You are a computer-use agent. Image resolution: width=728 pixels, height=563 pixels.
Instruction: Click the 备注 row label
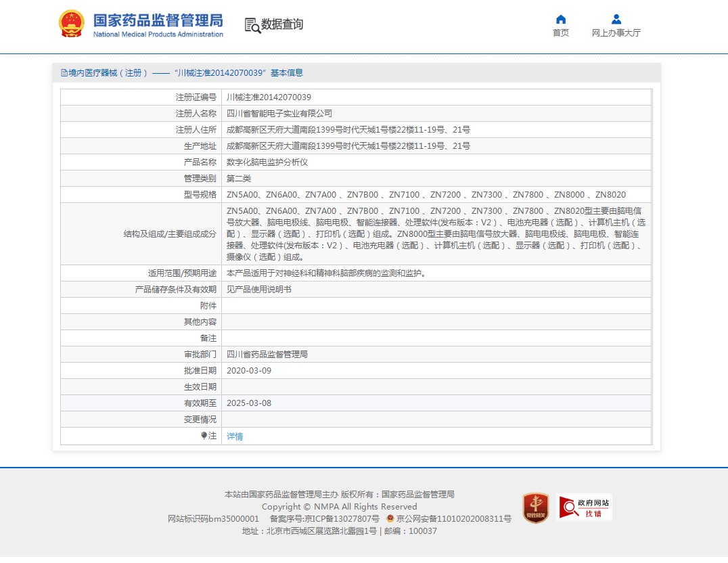point(208,338)
